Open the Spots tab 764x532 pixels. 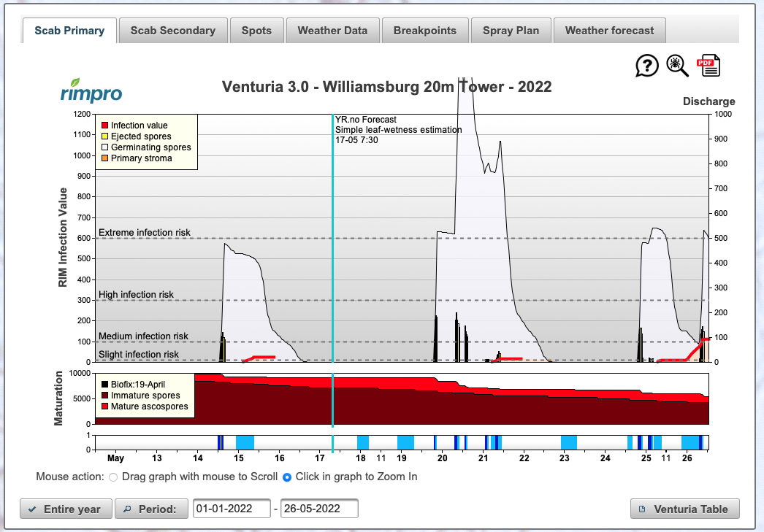pos(256,31)
